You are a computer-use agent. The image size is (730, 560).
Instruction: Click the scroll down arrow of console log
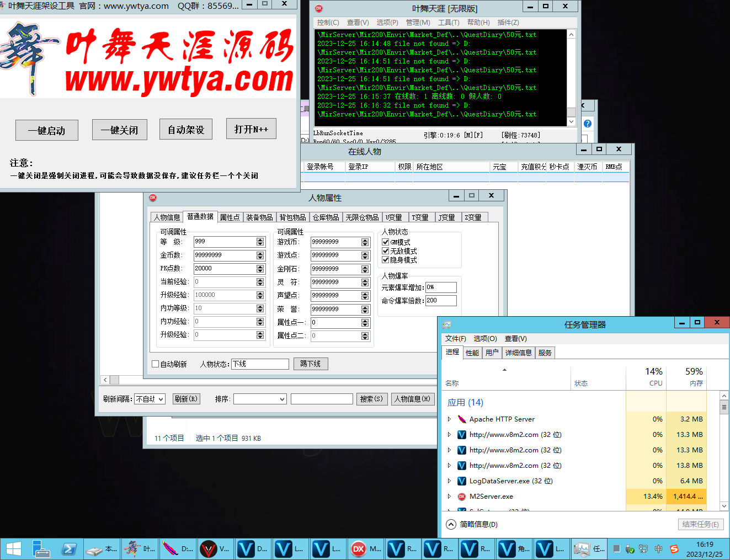(x=571, y=121)
